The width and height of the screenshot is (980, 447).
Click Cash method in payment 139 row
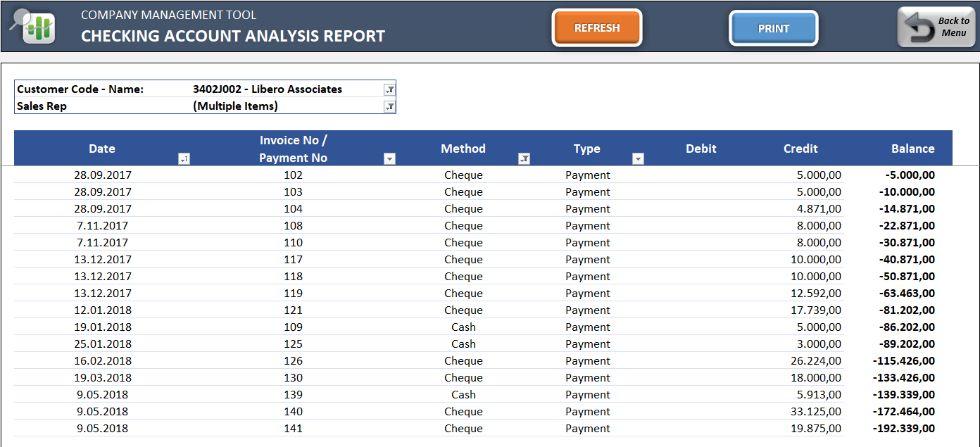click(x=463, y=395)
